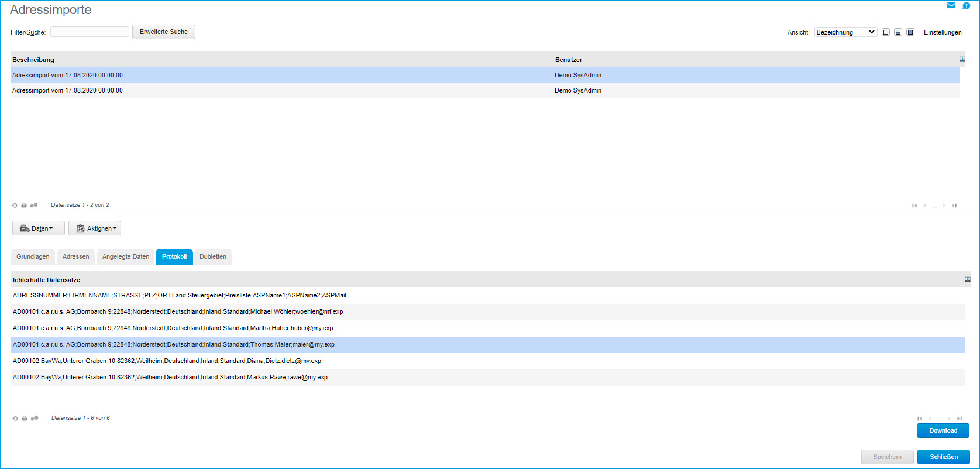Image resolution: width=980 pixels, height=469 pixels.
Task: Click column export icon in Beschreibung header row
Action: 962,60
